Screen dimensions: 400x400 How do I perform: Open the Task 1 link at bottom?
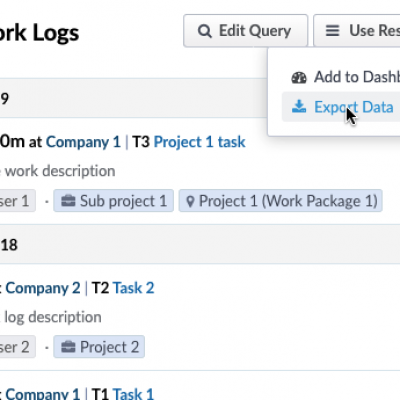[x=133, y=393]
